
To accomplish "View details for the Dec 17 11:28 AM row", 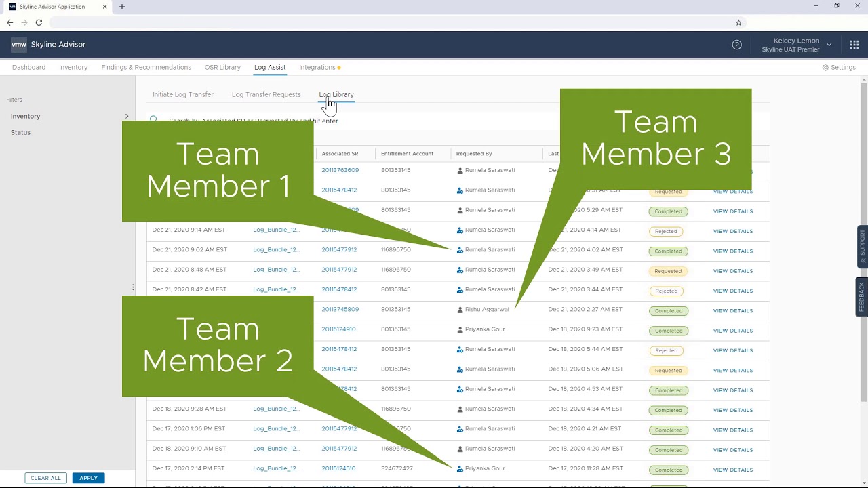I will click(x=732, y=470).
